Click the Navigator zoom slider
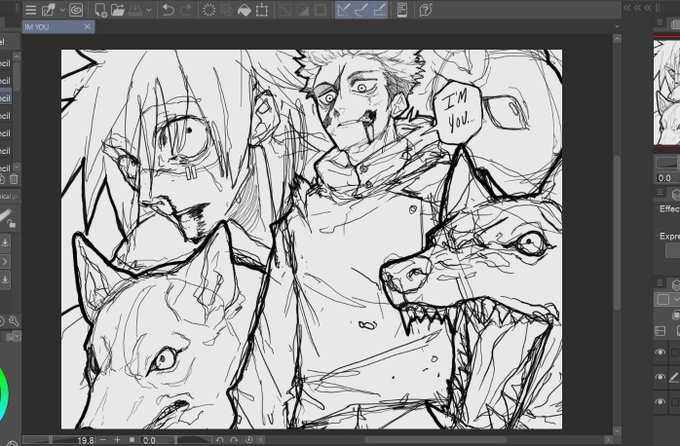 (667, 164)
